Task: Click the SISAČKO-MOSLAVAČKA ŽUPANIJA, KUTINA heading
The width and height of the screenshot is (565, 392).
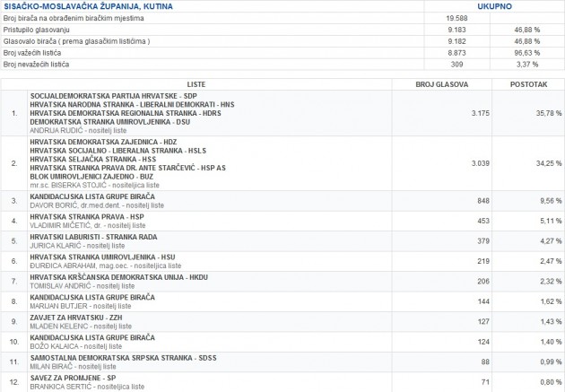Action: [76, 7]
